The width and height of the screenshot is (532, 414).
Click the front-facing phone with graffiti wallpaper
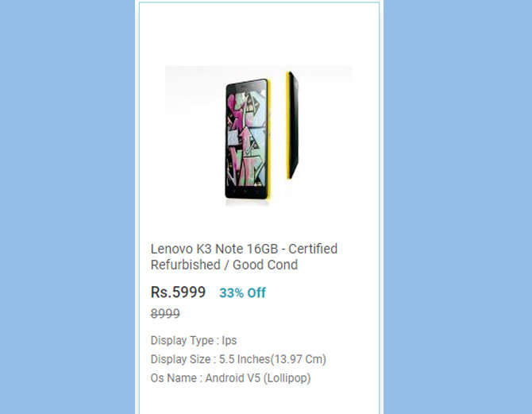(x=247, y=139)
